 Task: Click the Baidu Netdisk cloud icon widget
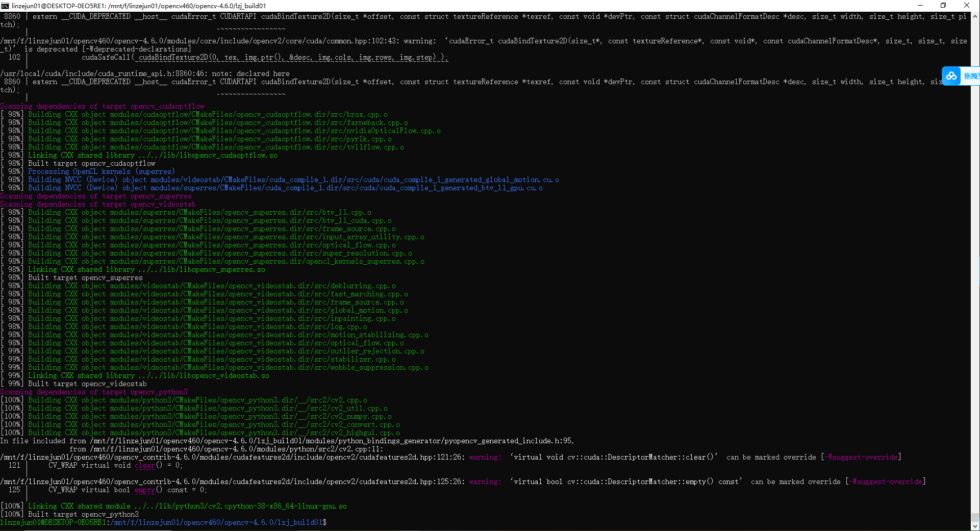click(x=951, y=75)
